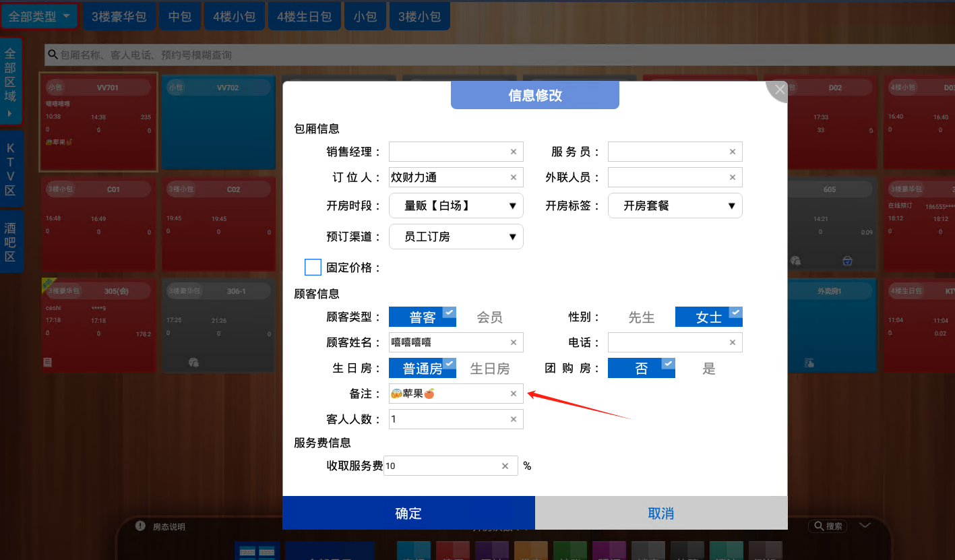Clear the 销售经理 field with its × icon
955x560 pixels.
pyautogui.click(x=513, y=152)
